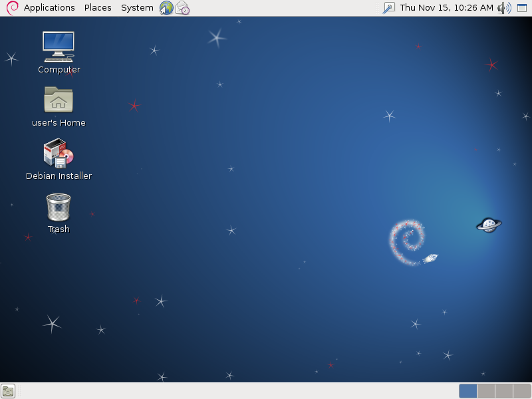The image size is (532, 399).
Task: Click the panel drag handle beside the search icon
Action: [x=377, y=8]
